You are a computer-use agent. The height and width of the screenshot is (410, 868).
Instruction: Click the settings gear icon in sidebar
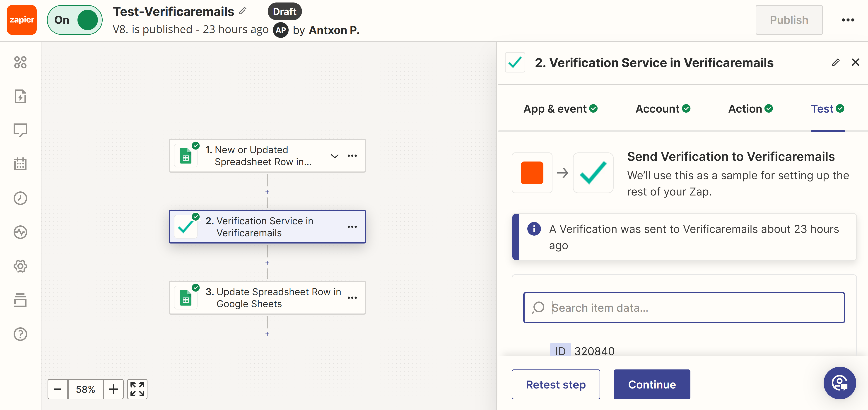pyautogui.click(x=20, y=266)
